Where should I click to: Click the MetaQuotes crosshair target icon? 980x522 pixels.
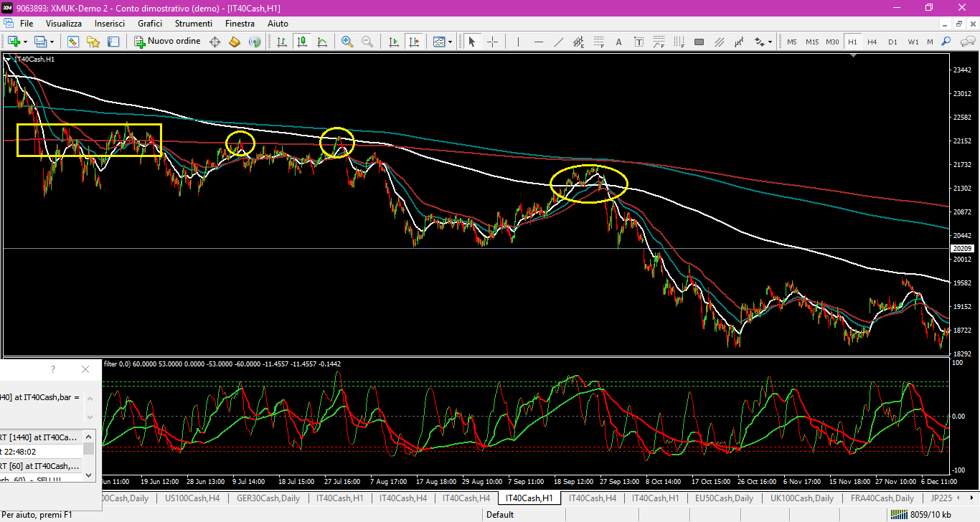tap(215, 42)
